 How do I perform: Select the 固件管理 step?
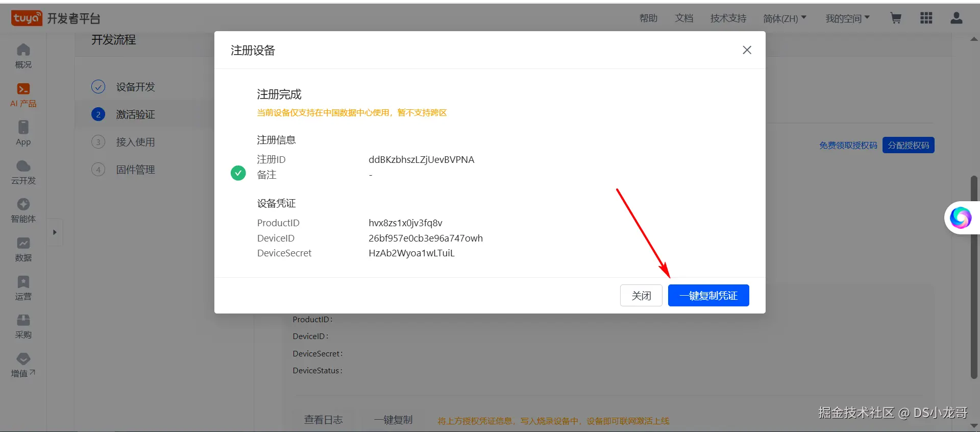[135, 170]
